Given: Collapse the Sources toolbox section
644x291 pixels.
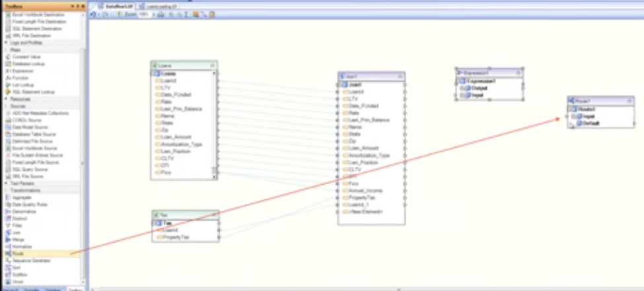Looking at the screenshot, I should 6,106.
